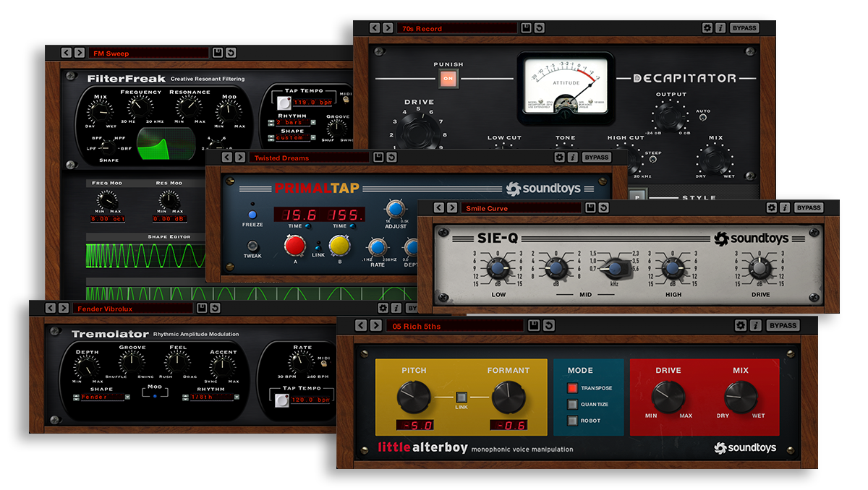Enable the Link button between Pitch and Formant
This screenshot has height=490, width=868.
(x=461, y=396)
